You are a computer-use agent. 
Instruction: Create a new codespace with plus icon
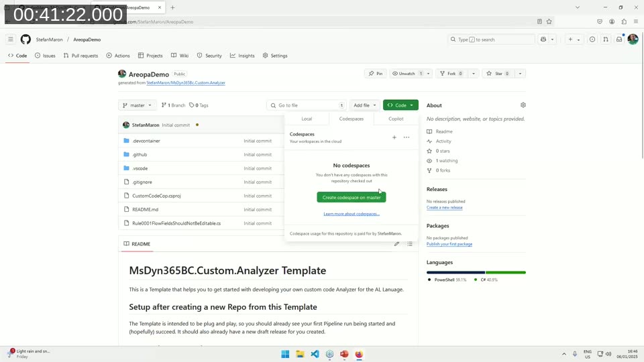click(394, 137)
